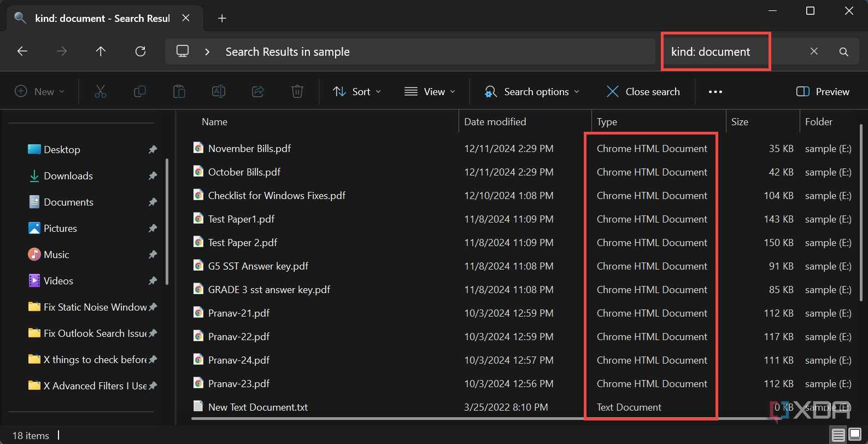Click the Copy icon in toolbar

[140, 91]
